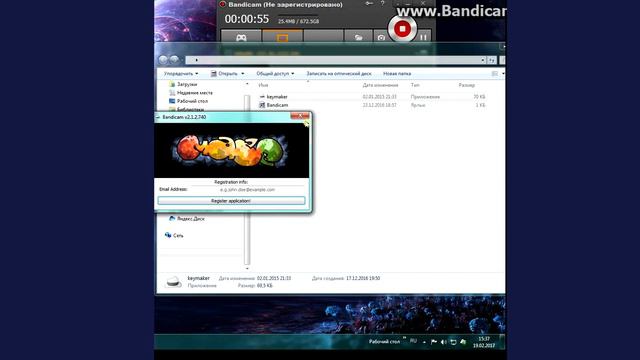Refresh the Explorer folder view
This screenshot has width=640, height=360.
(x=491, y=60)
